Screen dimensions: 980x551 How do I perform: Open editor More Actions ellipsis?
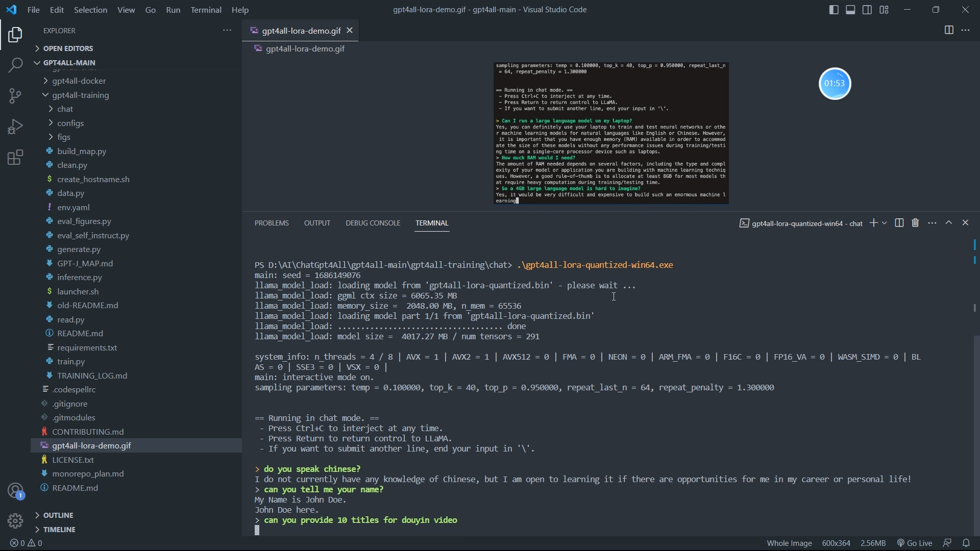click(x=966, y=31)
